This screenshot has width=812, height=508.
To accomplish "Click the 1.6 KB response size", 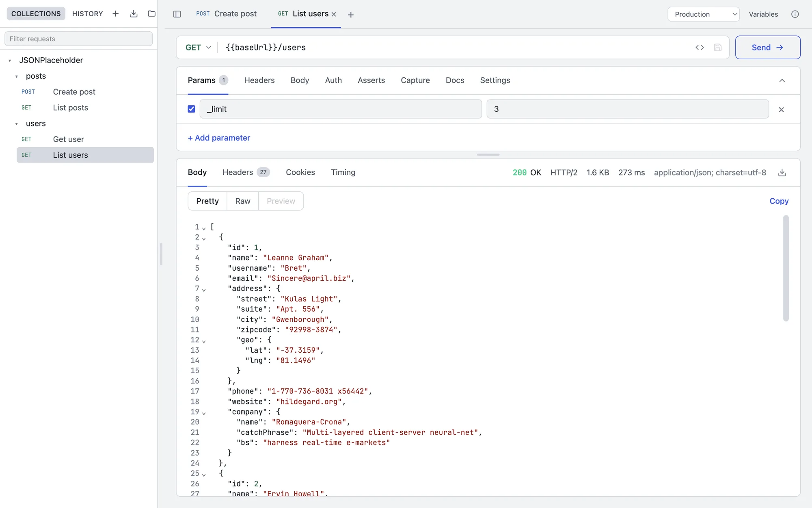I will click(x=598, y=173).
